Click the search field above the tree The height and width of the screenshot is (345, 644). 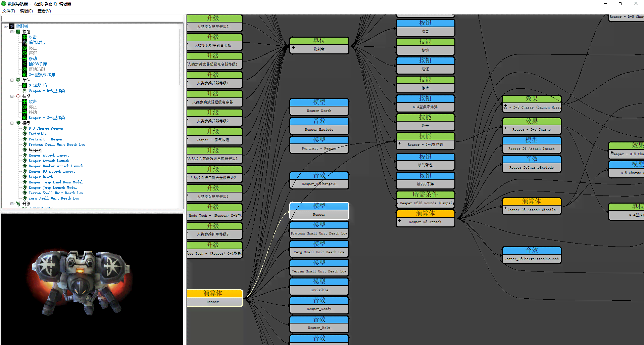[x=92, y=19]
